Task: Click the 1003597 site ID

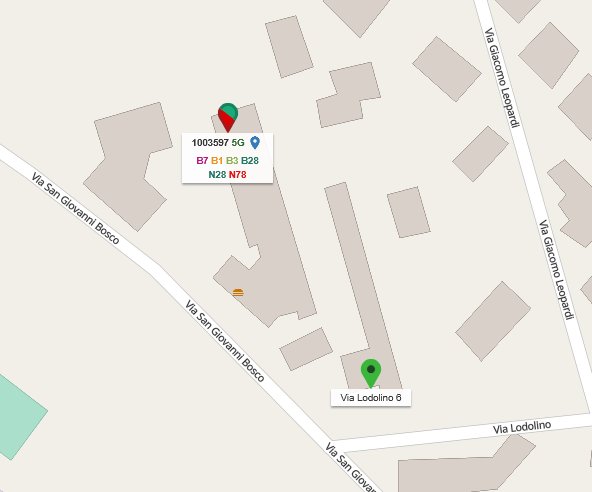Action: pos(210,143)
